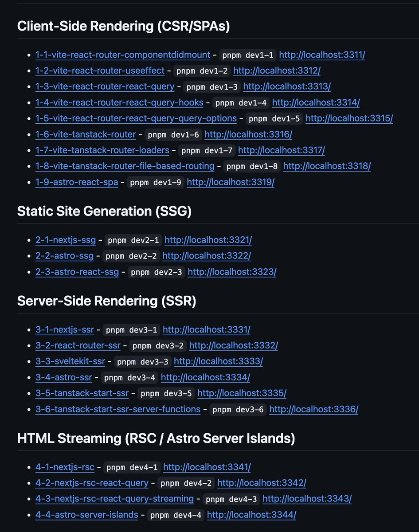Visit http://localhost:3344/ URL
419x532 pixels.
pos(252,515)
